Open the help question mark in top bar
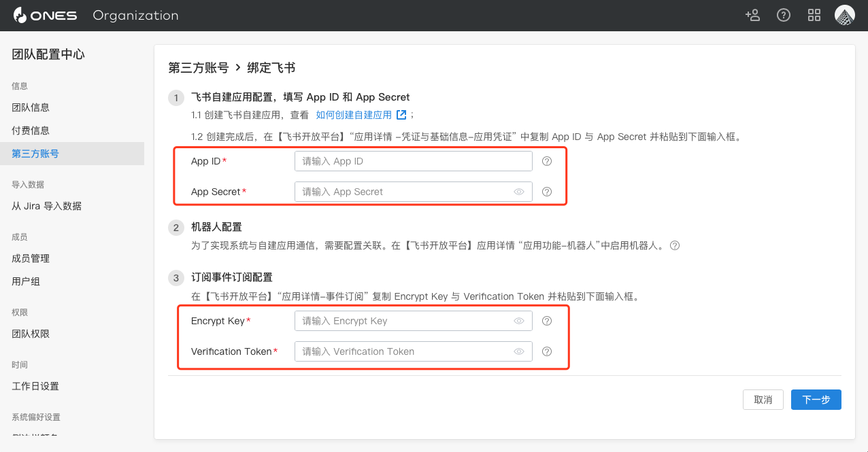 (784, 15)
